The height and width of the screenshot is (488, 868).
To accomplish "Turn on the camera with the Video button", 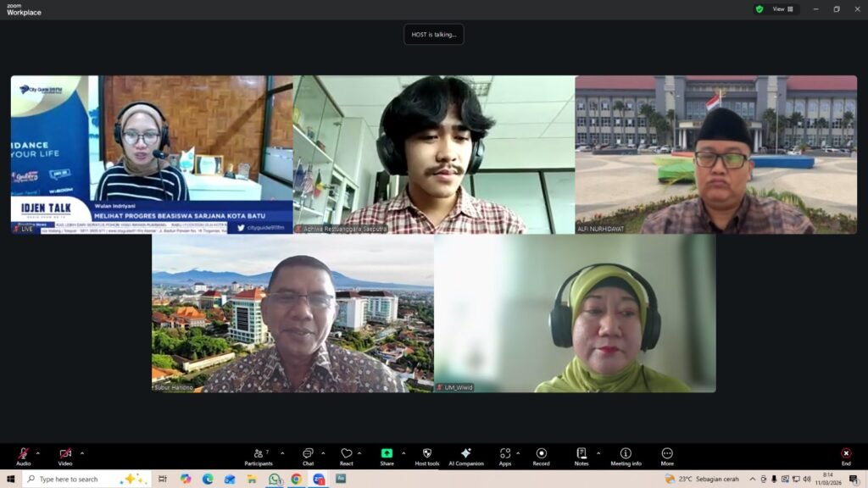I will (65, 455).
